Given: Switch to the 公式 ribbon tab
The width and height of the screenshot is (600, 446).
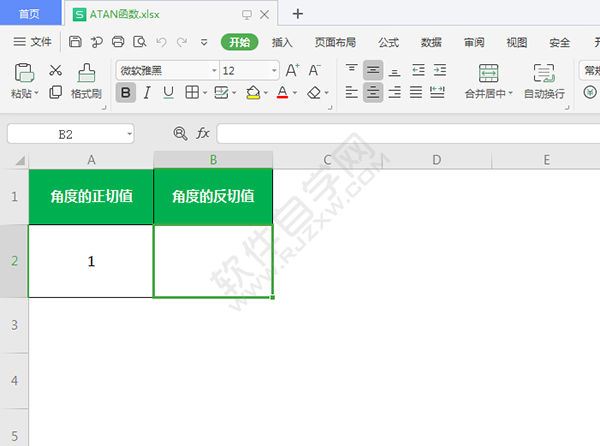Looking at the screenshot, I should pyautogui.click(x=388, y=42).
